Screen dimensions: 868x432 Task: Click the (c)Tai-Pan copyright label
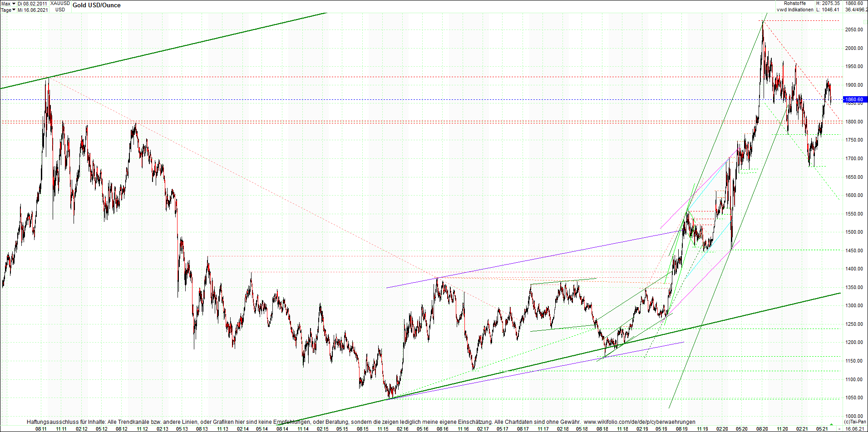click(x=855, y=422)
